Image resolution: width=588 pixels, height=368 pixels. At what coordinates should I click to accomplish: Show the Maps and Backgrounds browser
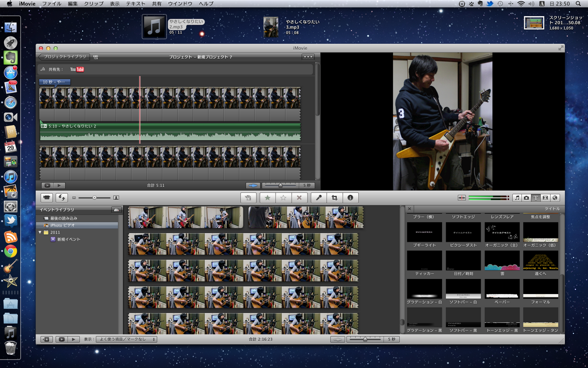click(x=555, y=198)
